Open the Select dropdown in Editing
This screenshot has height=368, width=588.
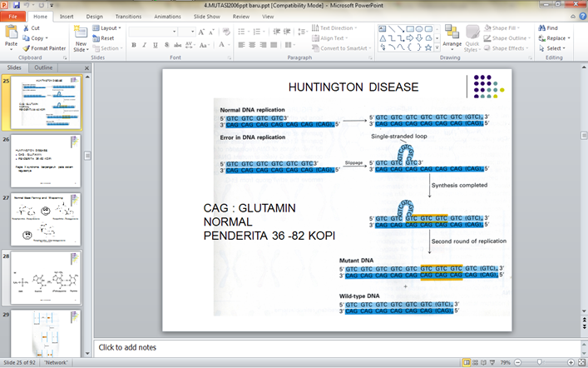click(551, 48)
